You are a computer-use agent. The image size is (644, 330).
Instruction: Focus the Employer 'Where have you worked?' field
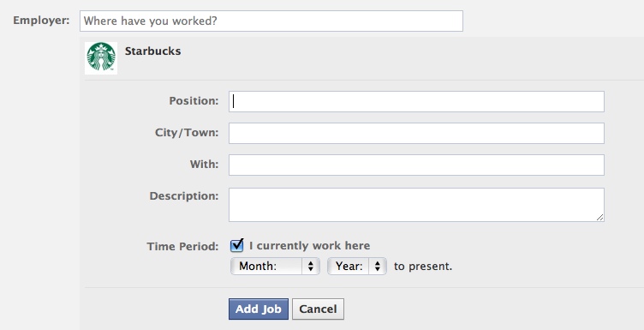tap(271, 21)
